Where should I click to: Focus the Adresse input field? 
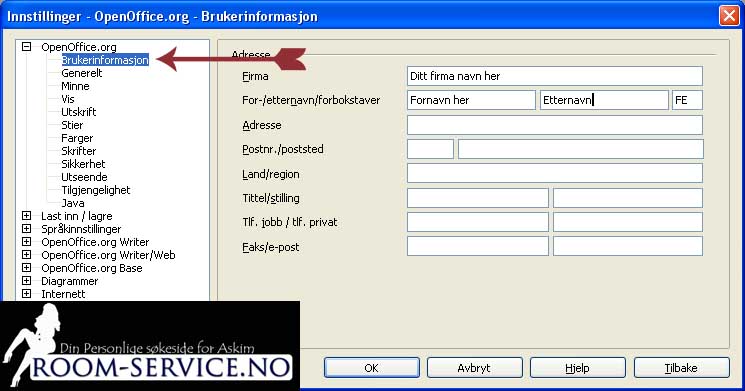click(x=554, y=125)
